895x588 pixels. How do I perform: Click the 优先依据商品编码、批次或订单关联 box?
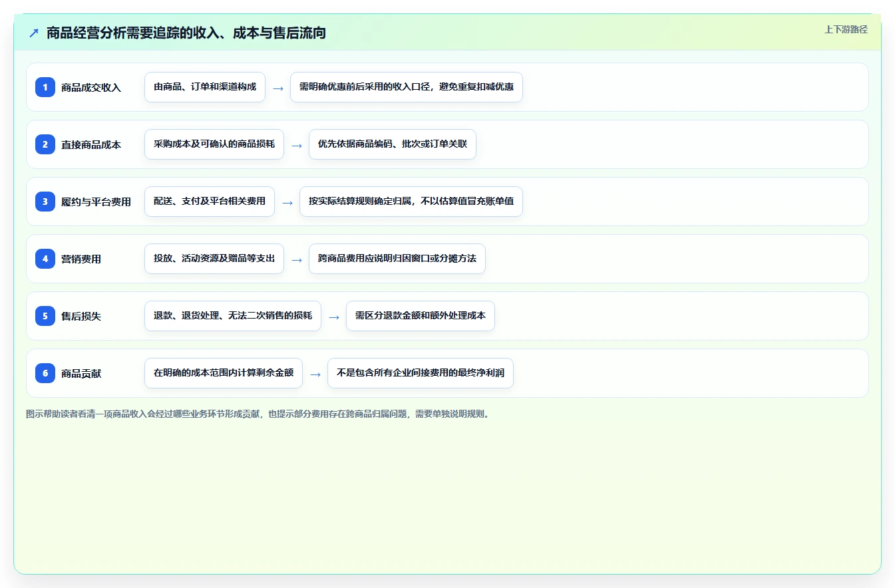click(x=393, y=144)
